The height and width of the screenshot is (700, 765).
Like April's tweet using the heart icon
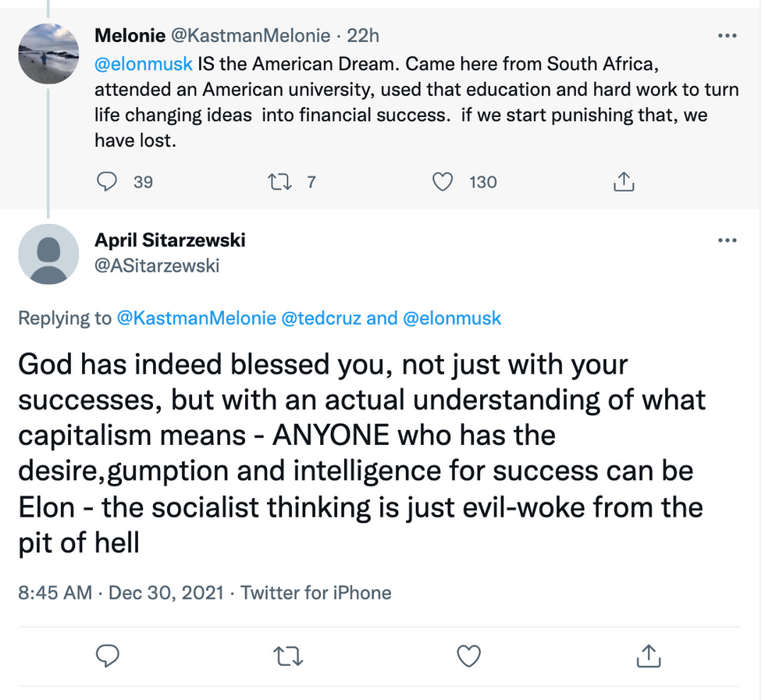point(468,656)
